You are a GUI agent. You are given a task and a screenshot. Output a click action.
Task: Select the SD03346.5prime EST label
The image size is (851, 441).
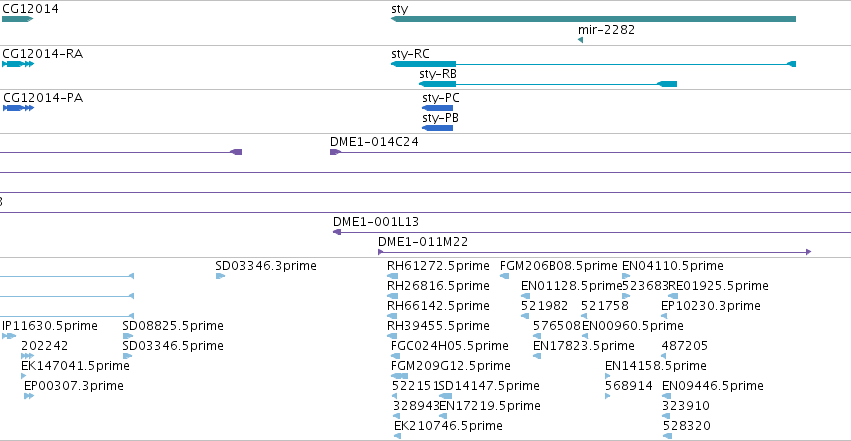(x=173, y=346)
